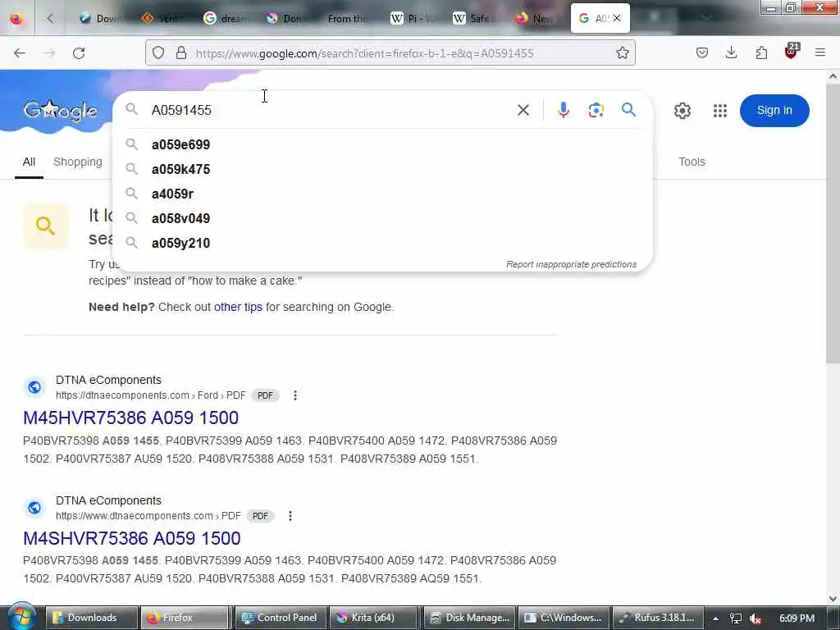
Task: Open Google quick settings gear
Action: click(x=682, y=111)
